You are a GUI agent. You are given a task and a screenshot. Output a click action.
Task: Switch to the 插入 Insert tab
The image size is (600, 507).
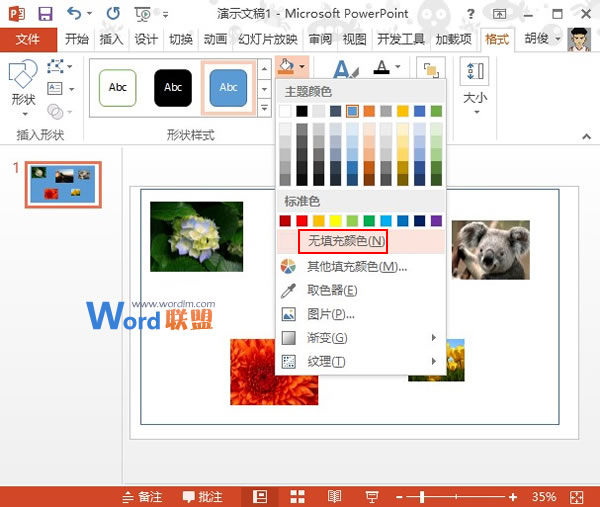pyautogui.click(x=111, y=39)
